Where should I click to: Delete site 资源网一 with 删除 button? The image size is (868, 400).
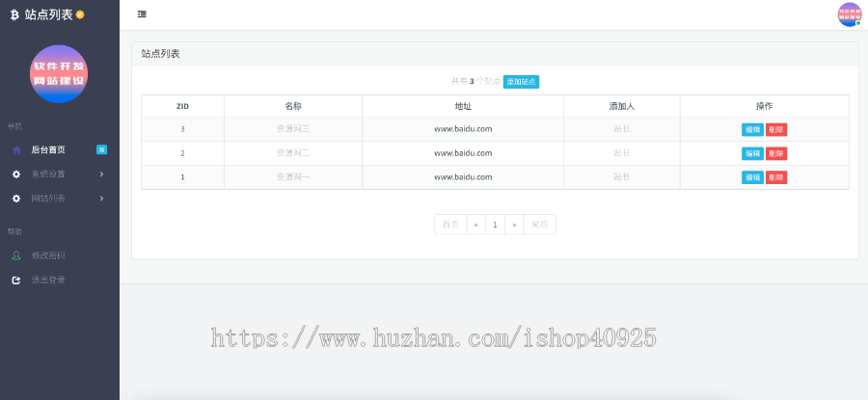click(x=776, y=177)
